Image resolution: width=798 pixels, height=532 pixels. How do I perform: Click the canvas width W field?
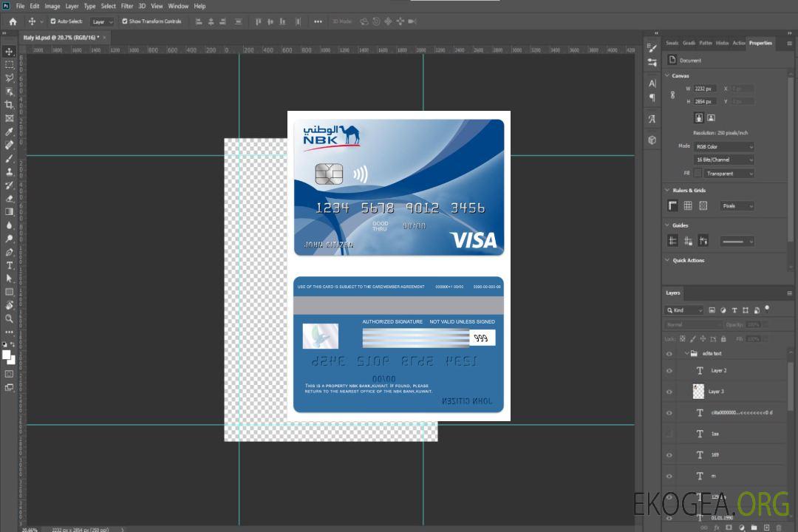705,89
